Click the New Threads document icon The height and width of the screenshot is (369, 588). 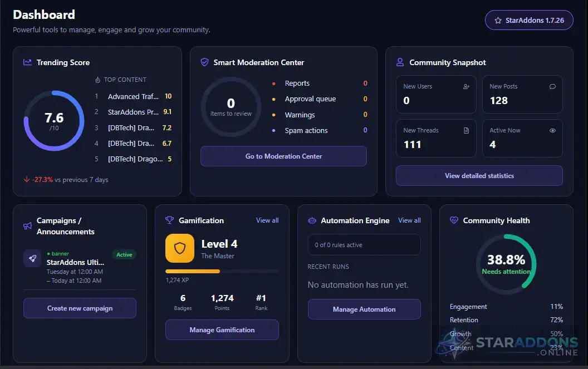click(x=466, y=130)
